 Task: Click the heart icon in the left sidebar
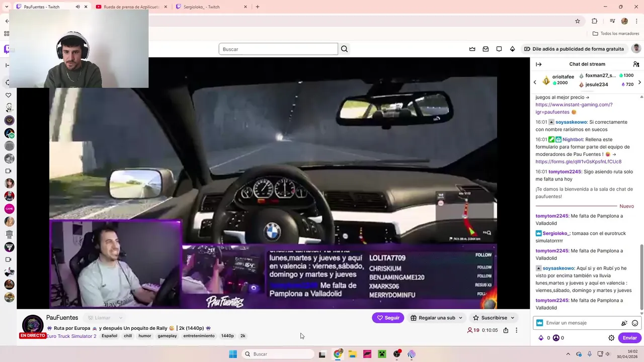(9, 95)
